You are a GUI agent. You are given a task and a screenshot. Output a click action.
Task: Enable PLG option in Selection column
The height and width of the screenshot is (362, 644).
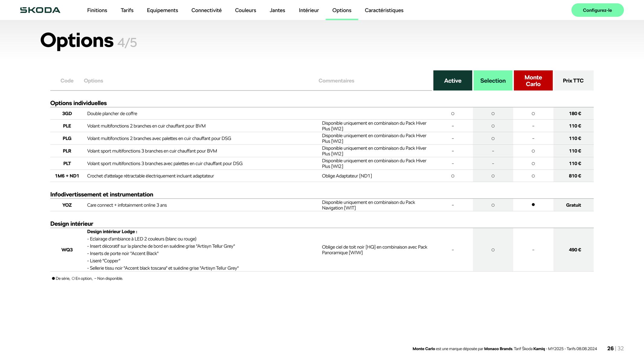[x=493, y=138]
